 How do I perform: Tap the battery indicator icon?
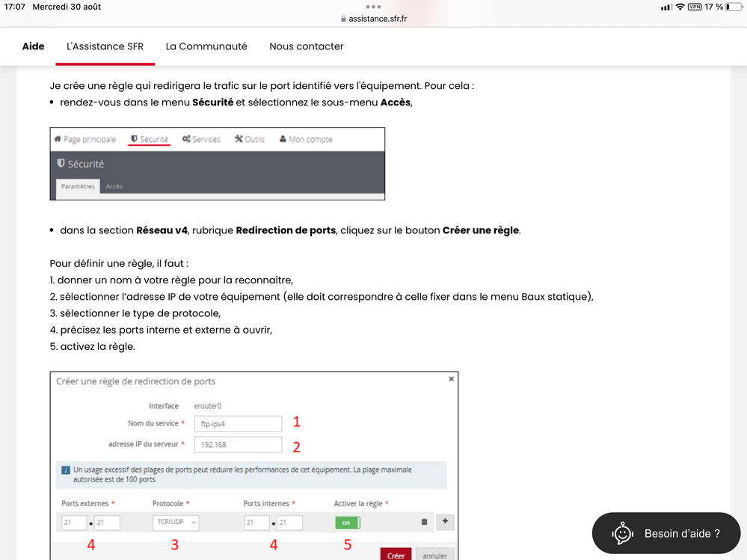[x=733, y=7]
